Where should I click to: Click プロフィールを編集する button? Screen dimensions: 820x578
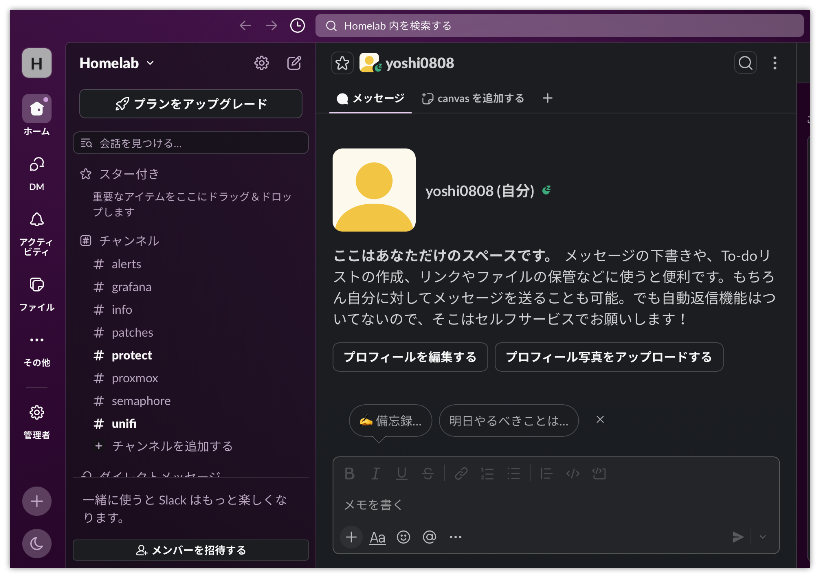pos(410,357)
